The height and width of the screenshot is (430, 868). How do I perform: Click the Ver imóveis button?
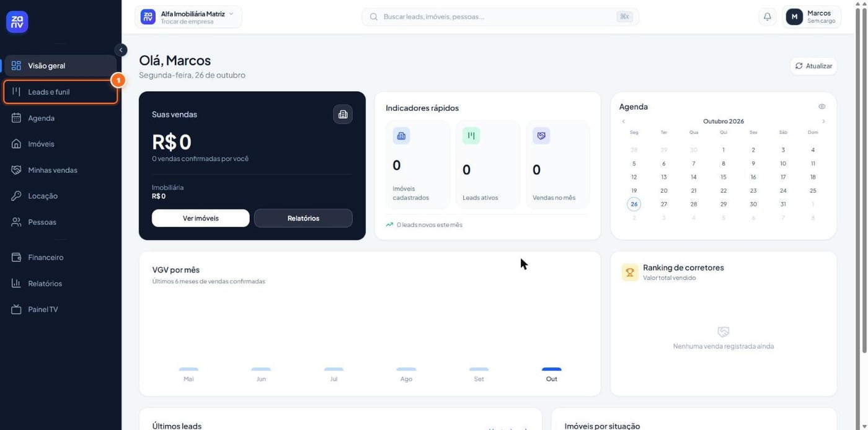click(200, 218)
